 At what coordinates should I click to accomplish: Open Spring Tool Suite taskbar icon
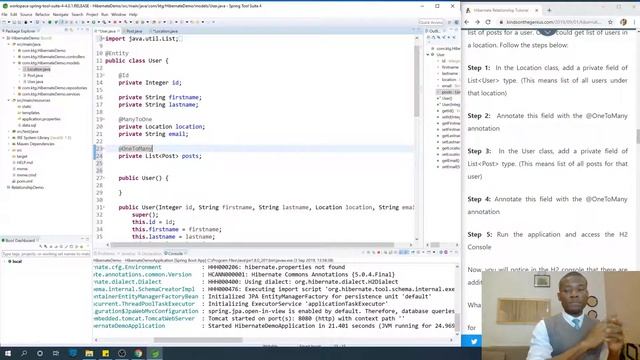(x=155, y=353)
